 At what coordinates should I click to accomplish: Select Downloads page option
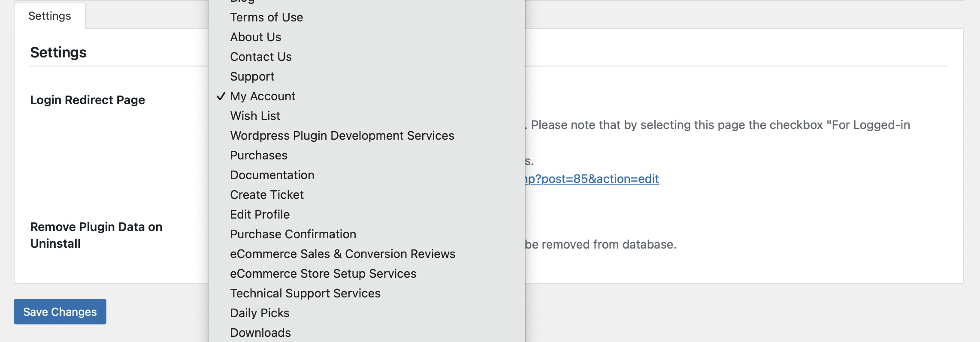[367, 333]
